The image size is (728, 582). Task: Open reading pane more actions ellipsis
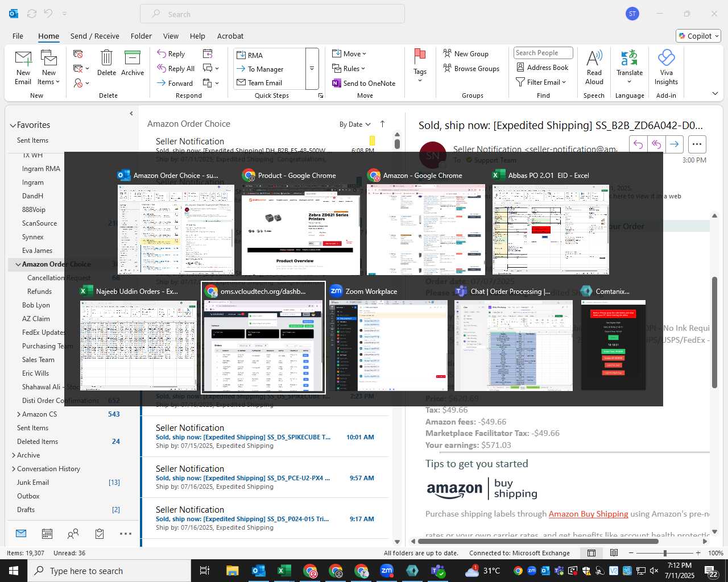697,144
